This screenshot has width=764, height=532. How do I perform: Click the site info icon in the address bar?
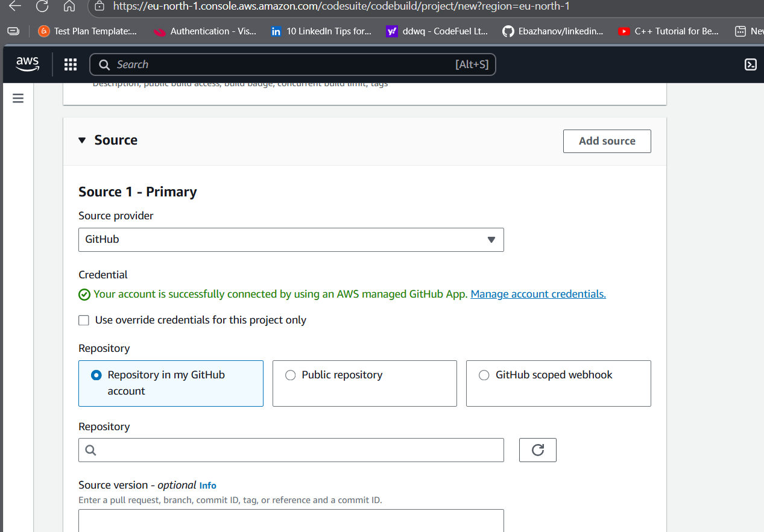coord(100,8)
